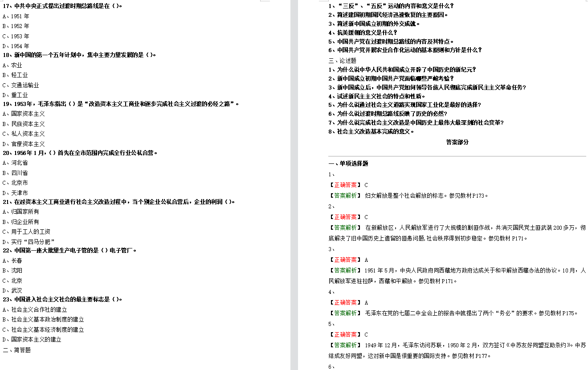The image size is (588, 370).
Task: Click explanation about 七届二中全会 两个"务必"
Action: (x=453, y=313)
